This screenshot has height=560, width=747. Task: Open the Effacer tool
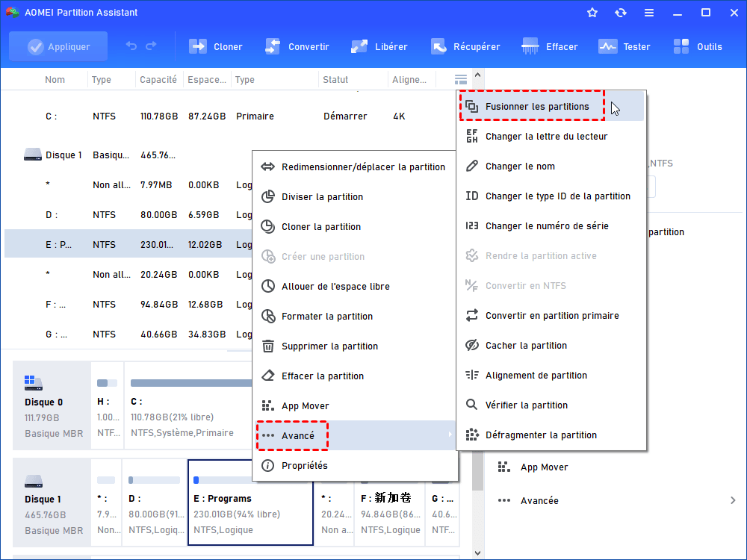point(549,46)
